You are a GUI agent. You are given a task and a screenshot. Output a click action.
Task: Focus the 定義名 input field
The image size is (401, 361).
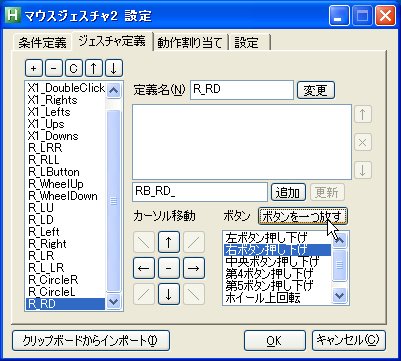242,90
